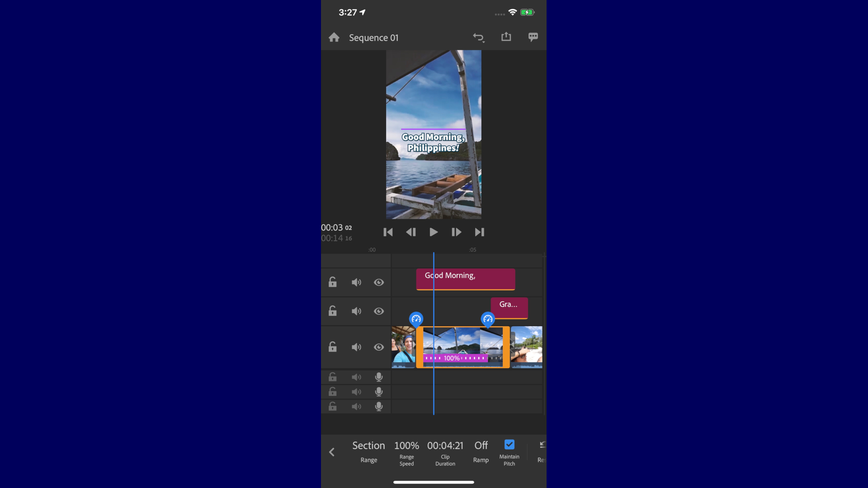This screenshot has width=868, height=488.
Task: Tap the undo button top left
Action: 479,37
